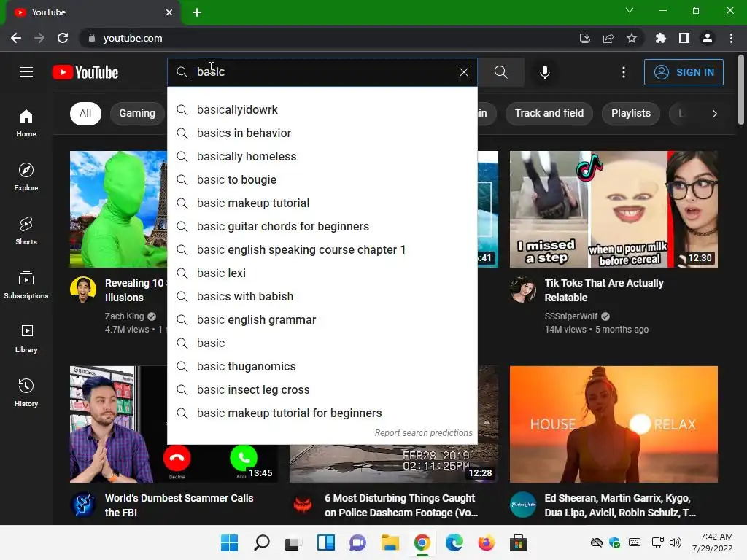Screen dimensions: 747x560
Task: Close the YouTube tab
Action: tap(169, 12)
